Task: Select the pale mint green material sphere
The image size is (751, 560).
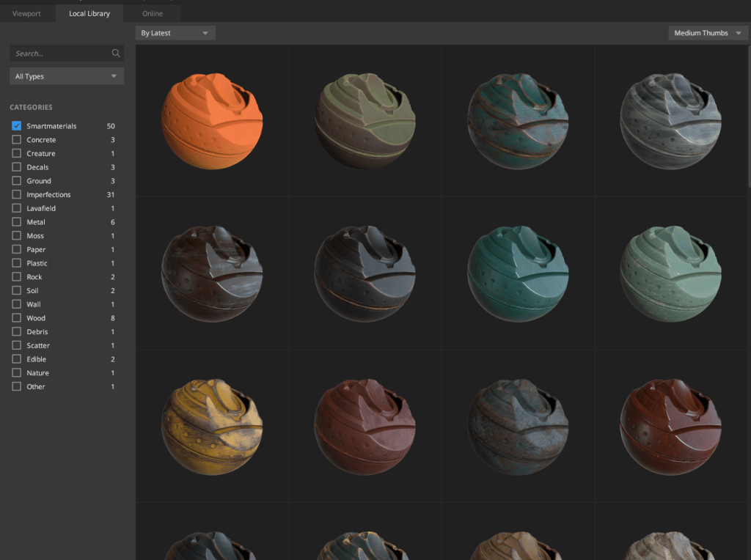Action: 670,273
